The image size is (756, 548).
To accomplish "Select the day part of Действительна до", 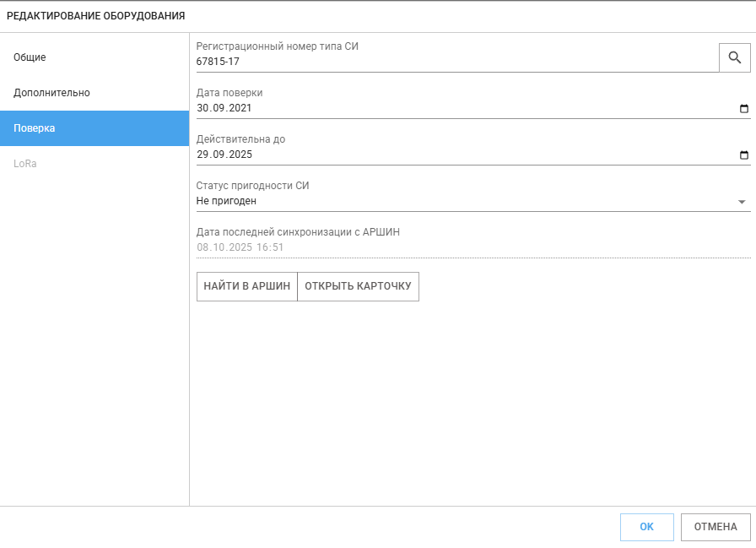I will click(x=202, y=155).
